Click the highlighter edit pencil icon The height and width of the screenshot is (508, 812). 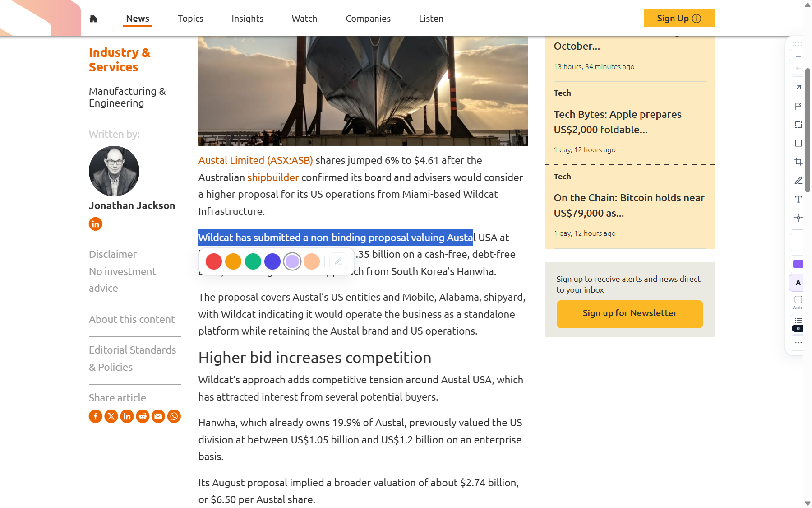(x=338, y=261)
